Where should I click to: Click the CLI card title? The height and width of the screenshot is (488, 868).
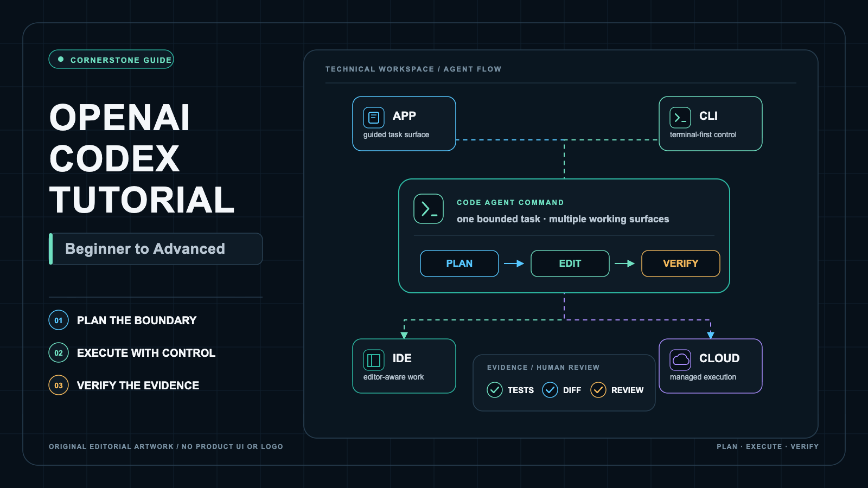(x=709, y=116)
